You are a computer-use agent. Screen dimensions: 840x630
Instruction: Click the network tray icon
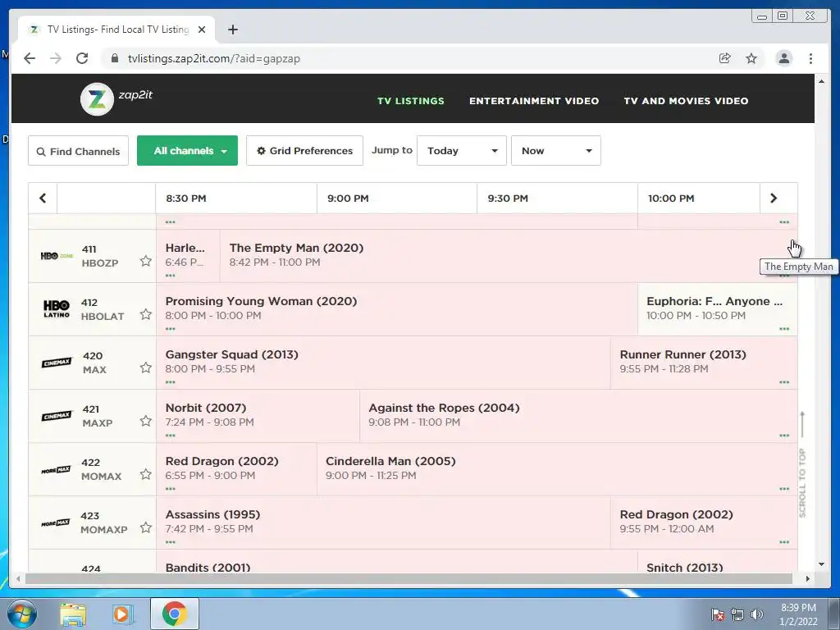(x=737, y=614)
